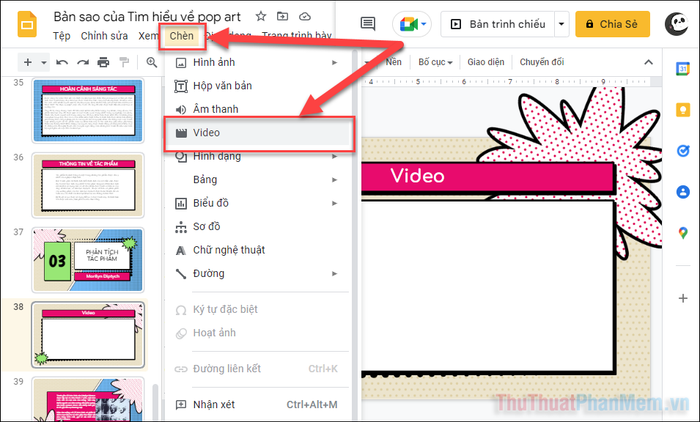Select slide 38 Video thumbnail
Viewport: 700px width, 422px height.
[x=88, y=335]
